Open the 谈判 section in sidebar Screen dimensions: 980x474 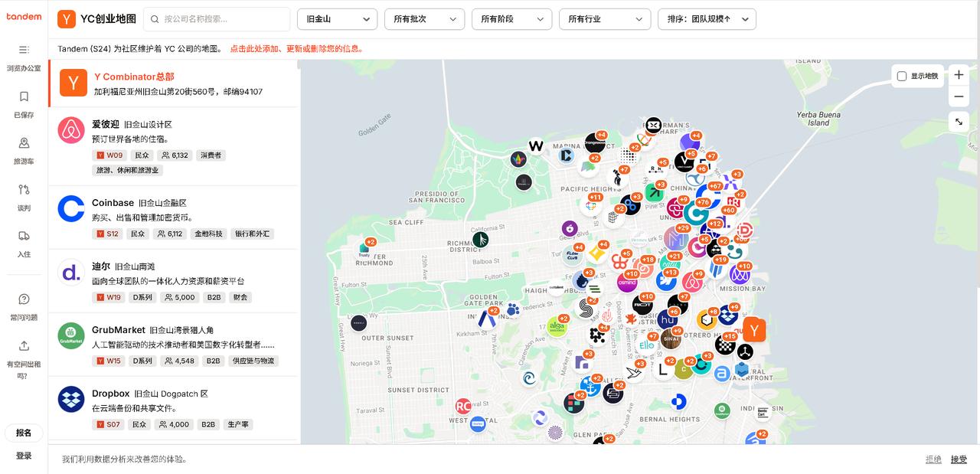(24, 198)
